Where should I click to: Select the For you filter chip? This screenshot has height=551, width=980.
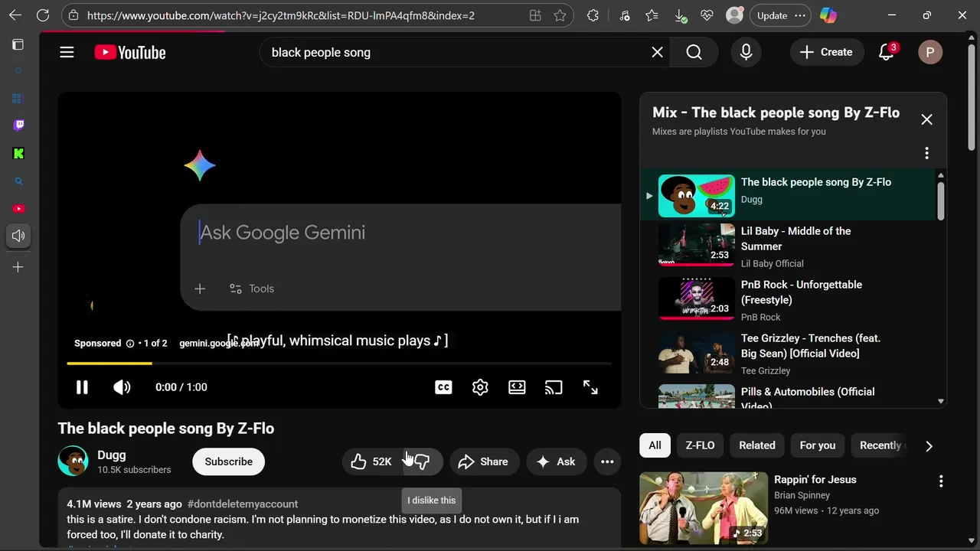point(818,445)
